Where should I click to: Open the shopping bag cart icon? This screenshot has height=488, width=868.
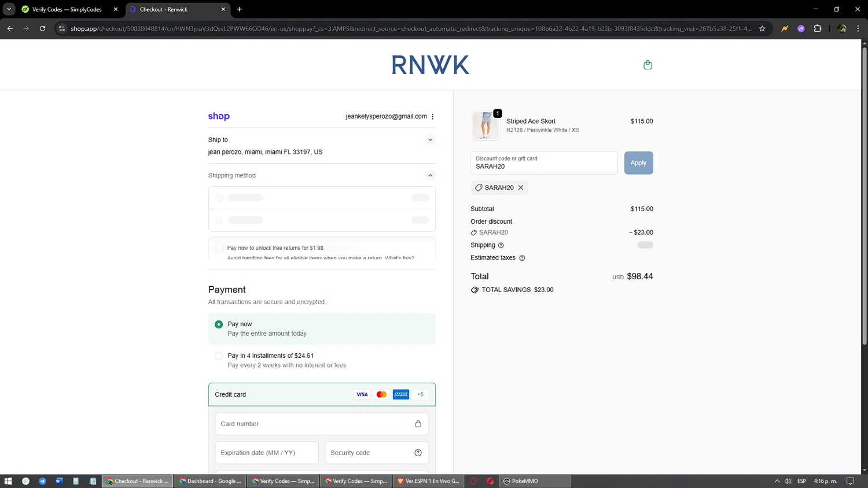[648, 65]
